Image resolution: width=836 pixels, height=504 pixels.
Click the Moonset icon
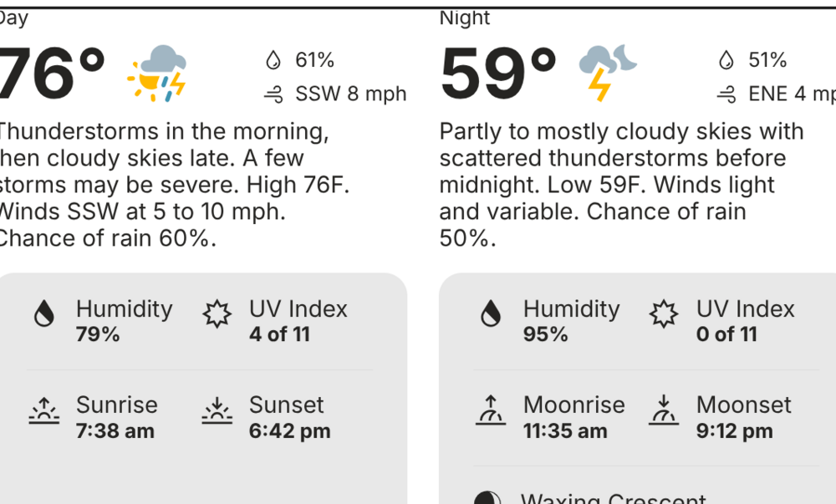pos(664,410)
